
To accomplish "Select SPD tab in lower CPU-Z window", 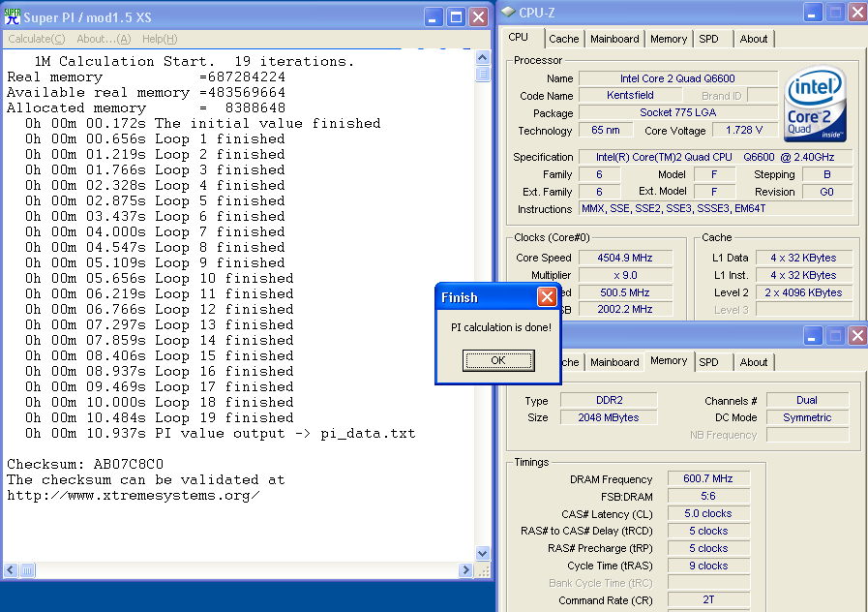I will click(x=708, y=362).
